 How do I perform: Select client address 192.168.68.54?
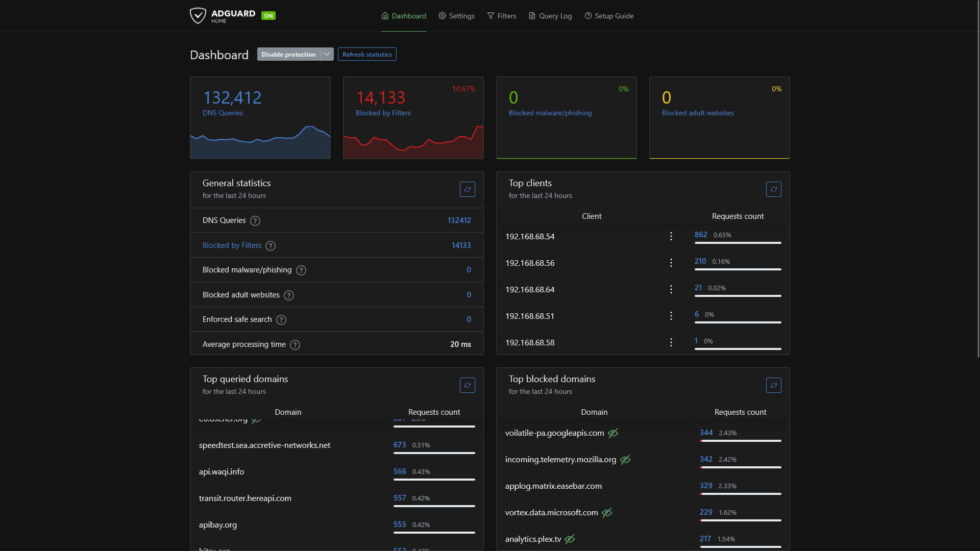[x=530, y=237]
